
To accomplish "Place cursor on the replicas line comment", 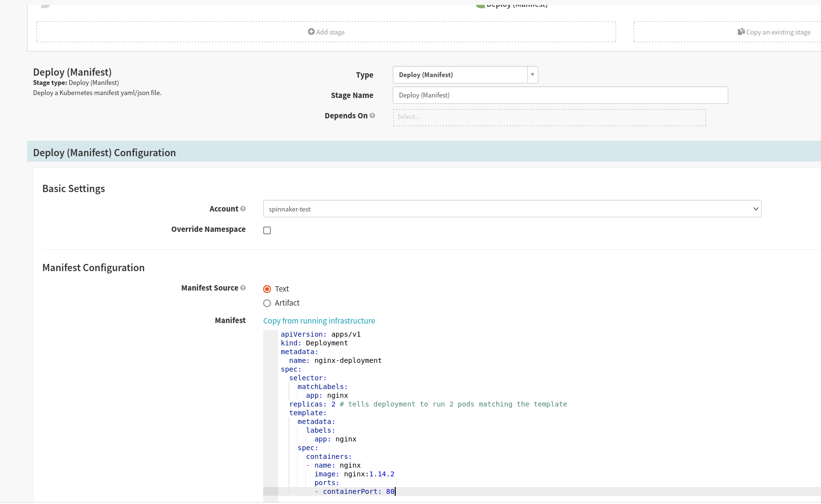I will (x=453, y=404).
